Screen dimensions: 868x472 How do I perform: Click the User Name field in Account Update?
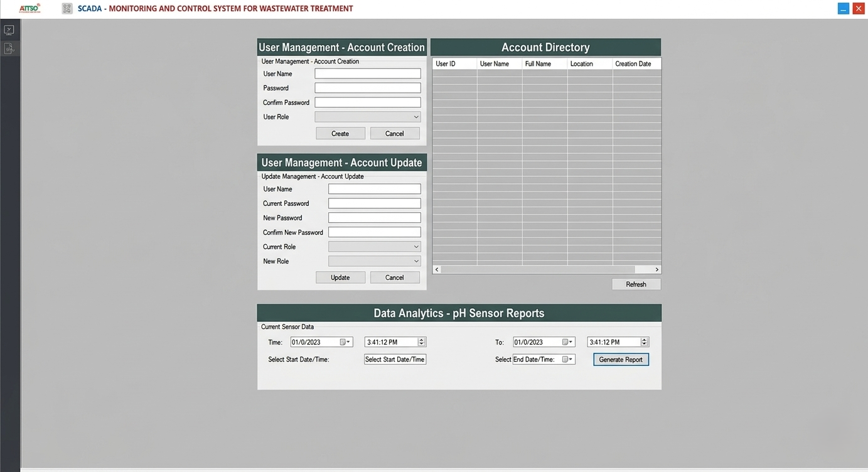pyautogui.click(x=375, y=189)
